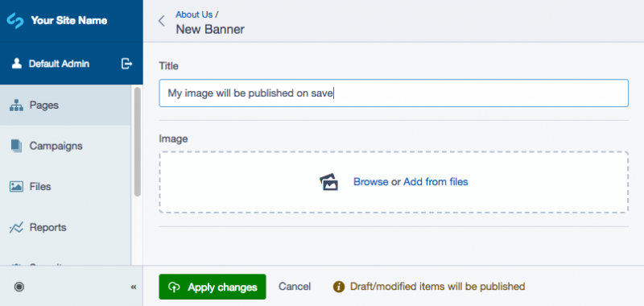Click the Pages sitemap icon
Screen dimensions: 644x306
point(16,105)
